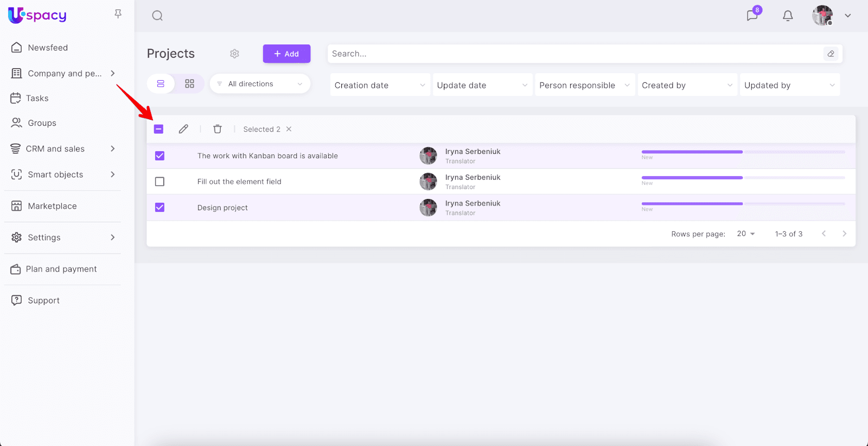Toggle the select-all header checkbox
This screenshot has width=868, height=446.
159,129
